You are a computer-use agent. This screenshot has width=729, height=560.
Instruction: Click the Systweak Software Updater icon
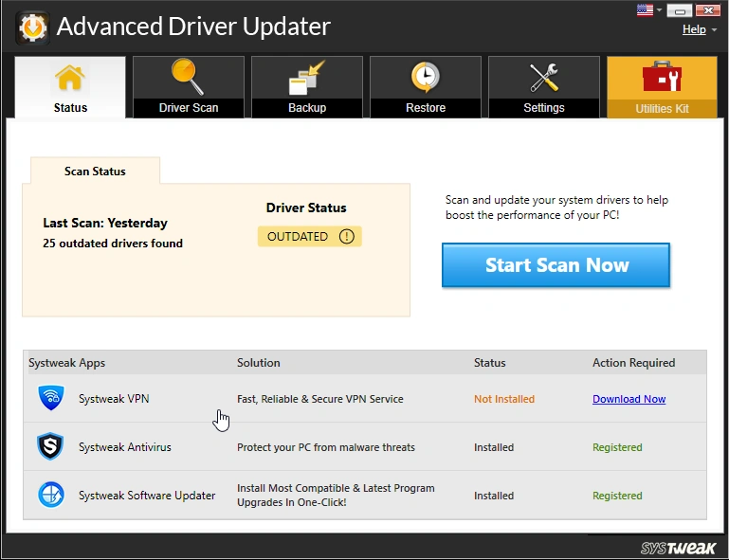point(50,496)
